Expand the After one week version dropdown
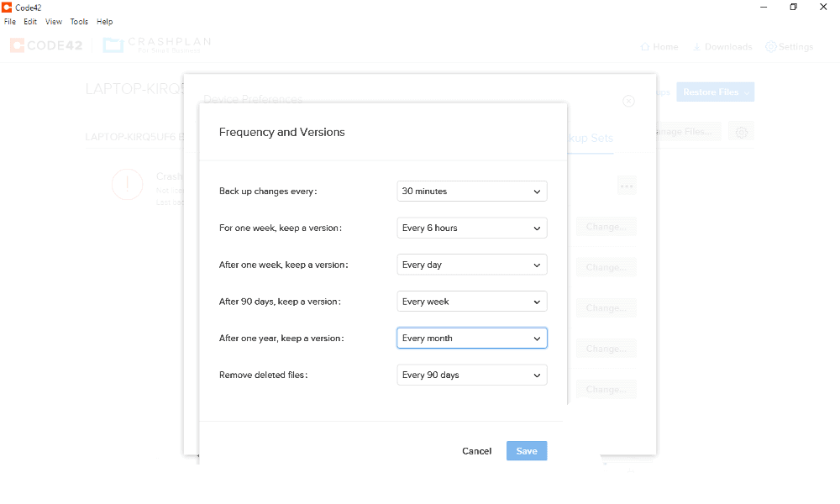The image size is (840, 504). (471, 265)
